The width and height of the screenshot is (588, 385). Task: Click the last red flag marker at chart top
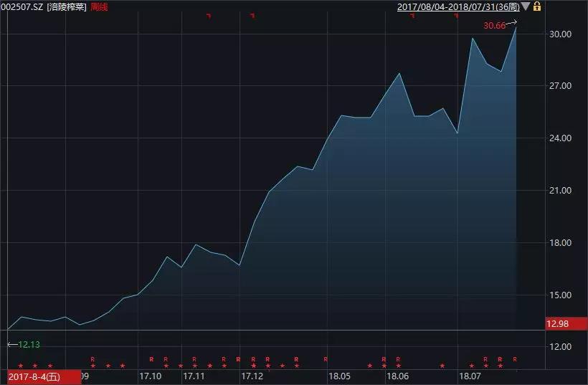456,16
